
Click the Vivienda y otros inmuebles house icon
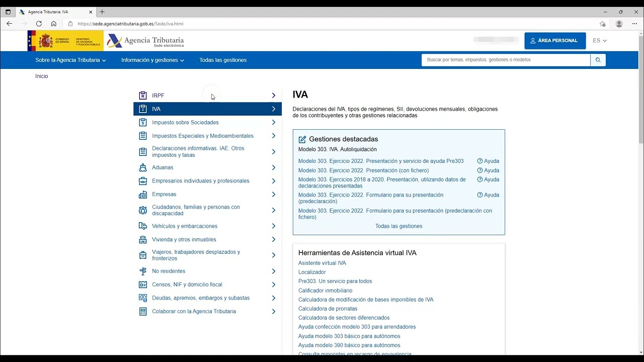[x=143, y=240]
